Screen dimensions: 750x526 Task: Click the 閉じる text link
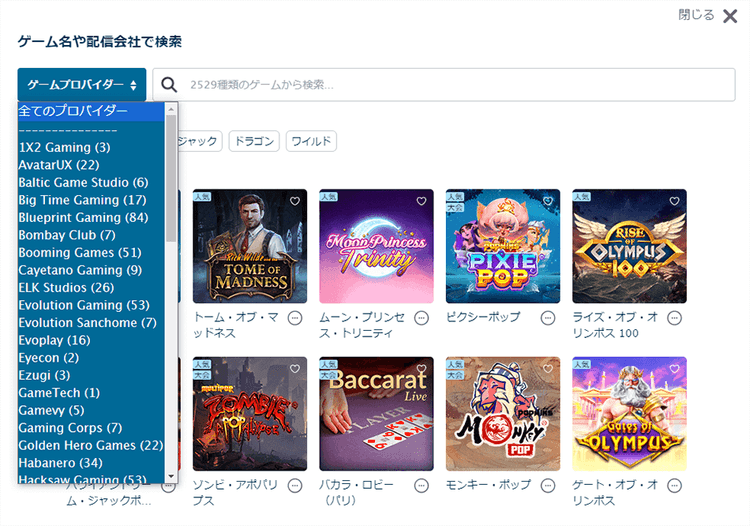point(696,15)
